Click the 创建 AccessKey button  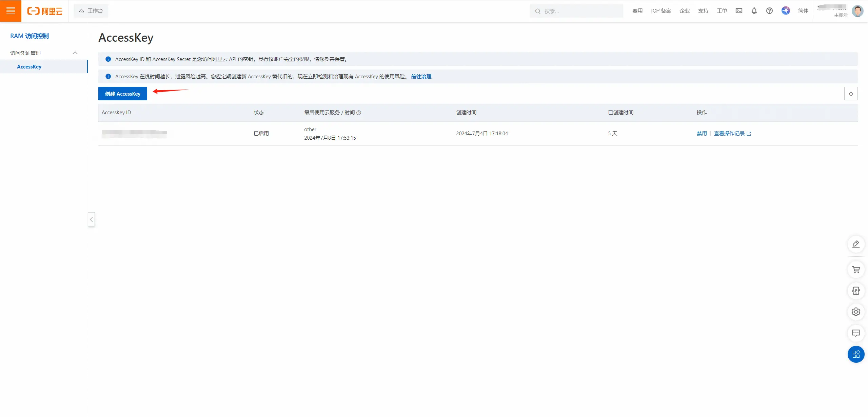(122, 94)
